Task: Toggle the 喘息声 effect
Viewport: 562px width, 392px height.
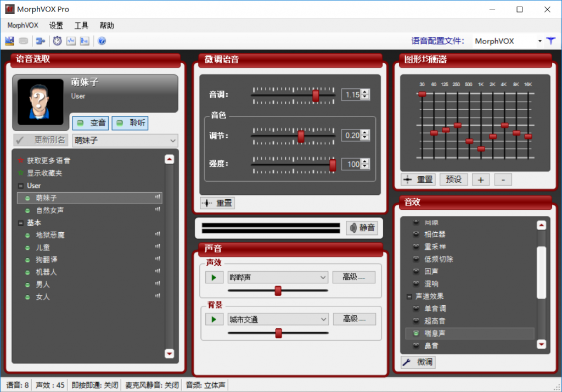Action: point(416,333)
